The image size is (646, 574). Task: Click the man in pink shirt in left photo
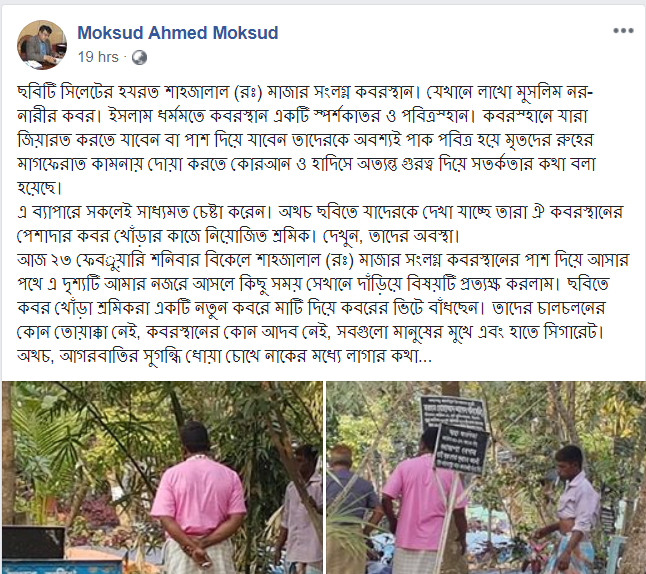pos(199,499)
